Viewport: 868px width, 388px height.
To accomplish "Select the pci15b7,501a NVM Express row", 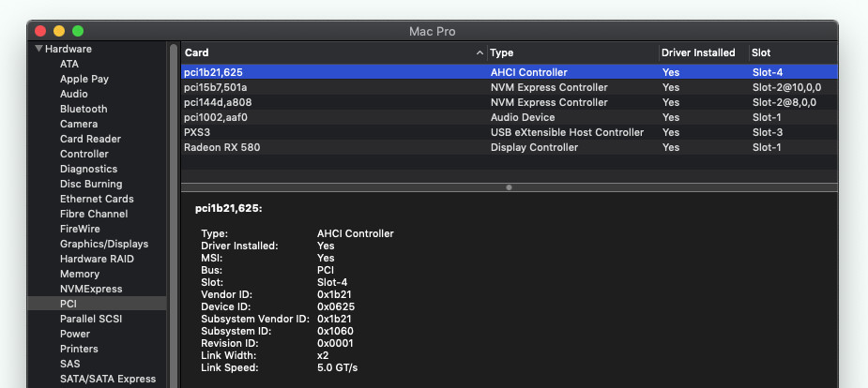I will (216, 87).
